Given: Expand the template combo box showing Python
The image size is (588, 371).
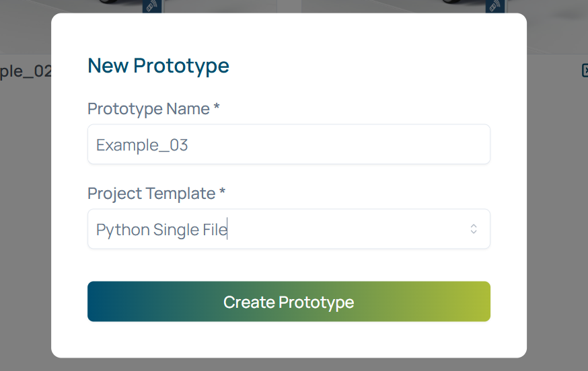Looking at the screenshot, I should pos(289,229).
